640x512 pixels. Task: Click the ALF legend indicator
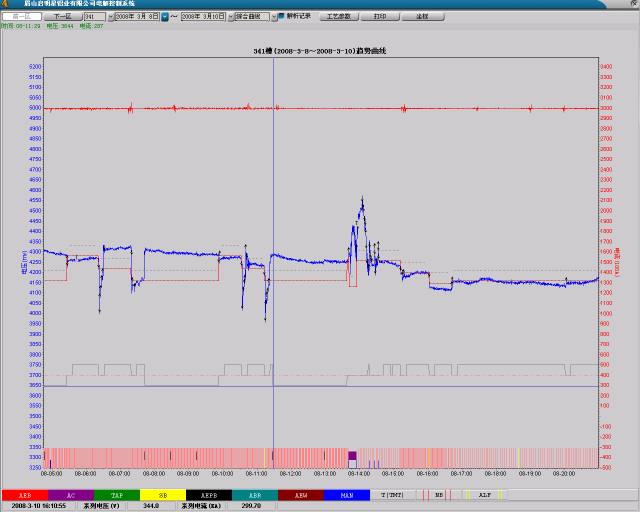pos(485,495)
